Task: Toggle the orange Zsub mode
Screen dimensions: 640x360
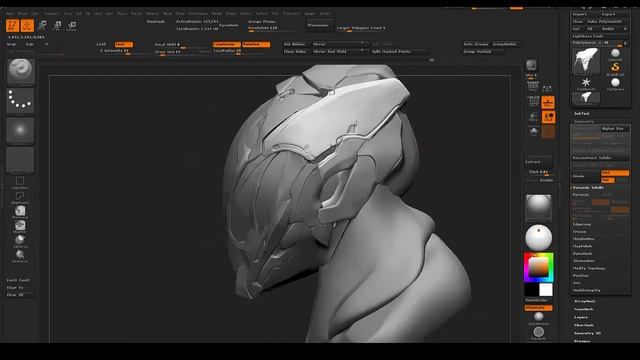Action: tap(124, 44)
